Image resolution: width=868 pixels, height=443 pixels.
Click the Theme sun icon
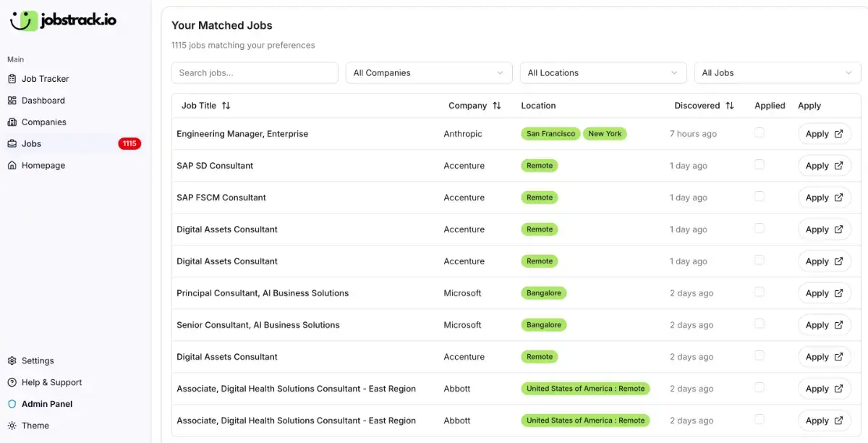(12, 426)
